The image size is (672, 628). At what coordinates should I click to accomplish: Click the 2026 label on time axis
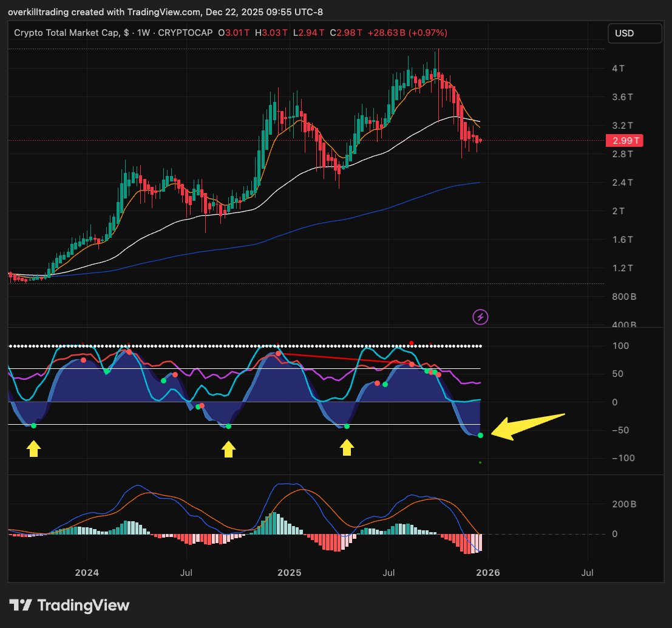[488, 573]
